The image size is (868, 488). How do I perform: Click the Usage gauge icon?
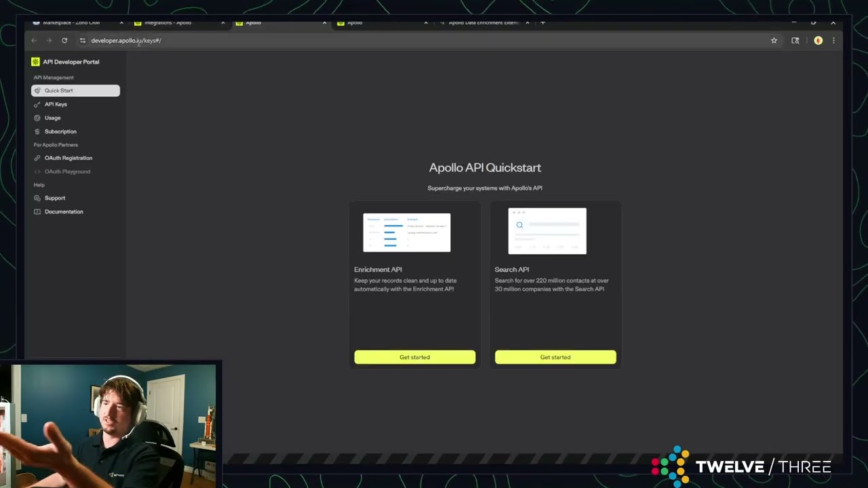click(37, 118)
